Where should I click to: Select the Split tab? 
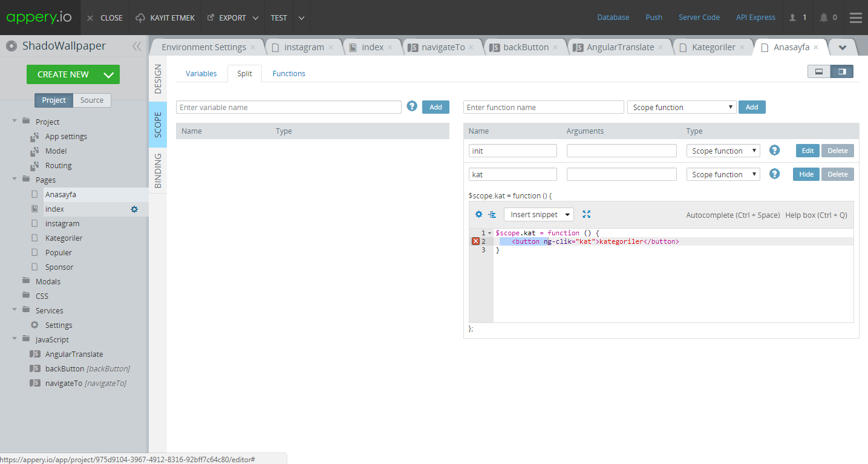click(244, 74)
